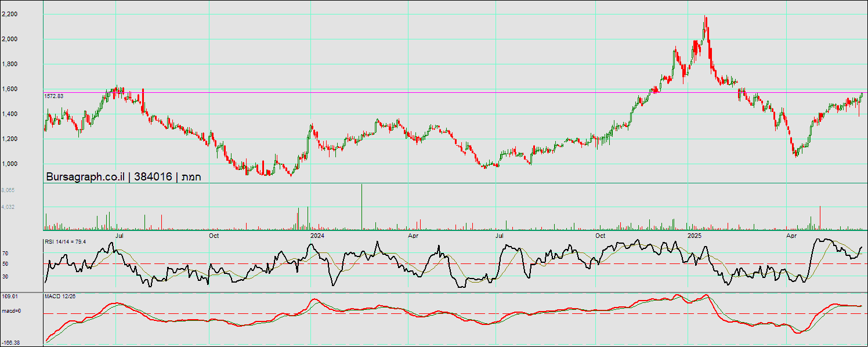Click the first Jul label on time axis
This screenshot has width=868, height=347.
[x=120, y=236]
